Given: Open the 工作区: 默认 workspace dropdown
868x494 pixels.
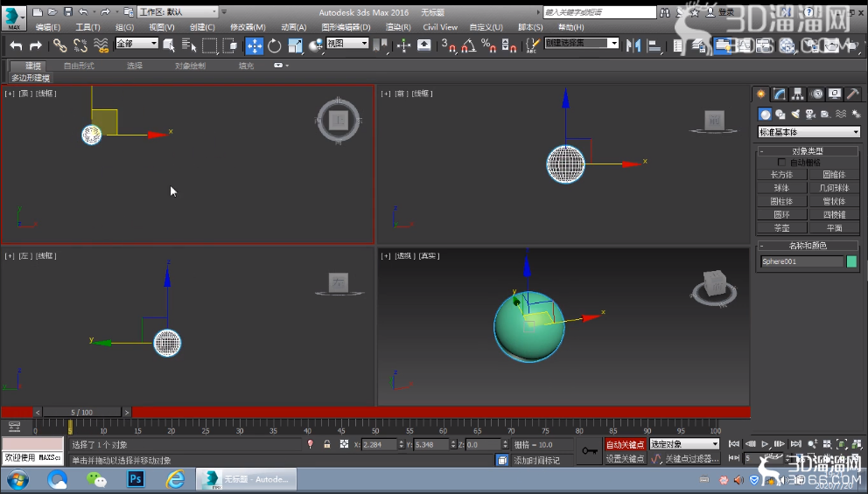Looking at the screenshot, I should tap(178, 11).
